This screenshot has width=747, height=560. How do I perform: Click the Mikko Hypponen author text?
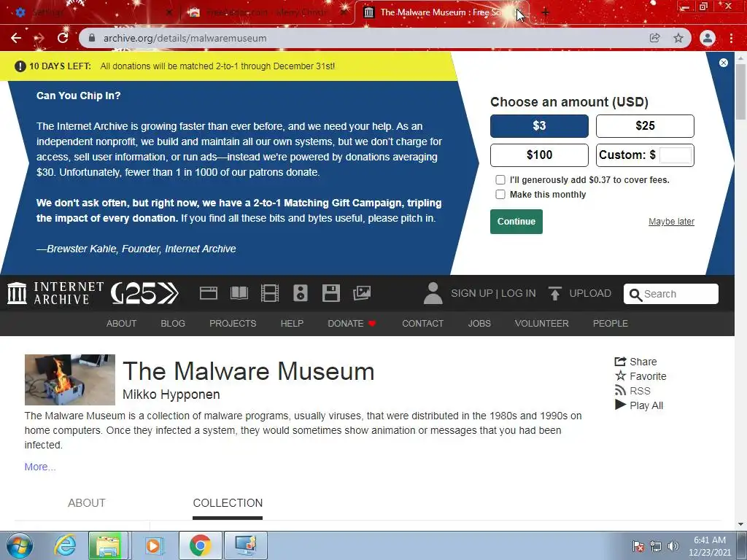click(x=171, y=394)
